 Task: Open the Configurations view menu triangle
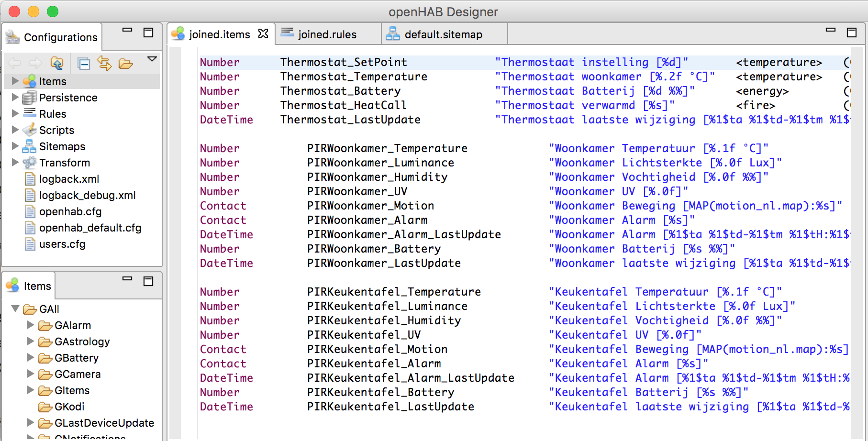tap(152, 59)
